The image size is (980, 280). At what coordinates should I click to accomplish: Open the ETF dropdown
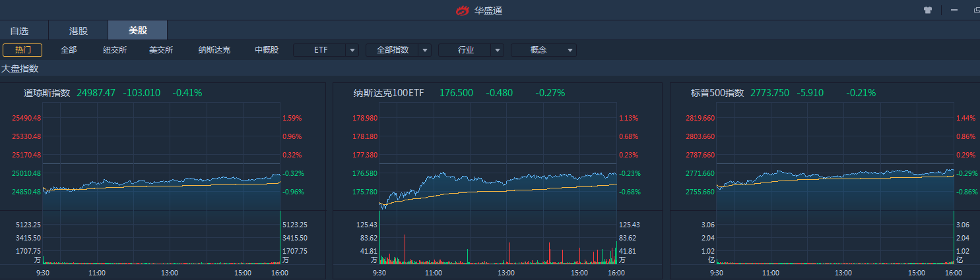[326, 50]
